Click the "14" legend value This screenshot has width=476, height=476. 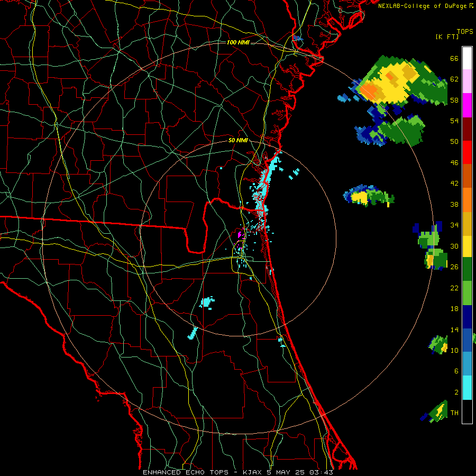click(454, 329)
